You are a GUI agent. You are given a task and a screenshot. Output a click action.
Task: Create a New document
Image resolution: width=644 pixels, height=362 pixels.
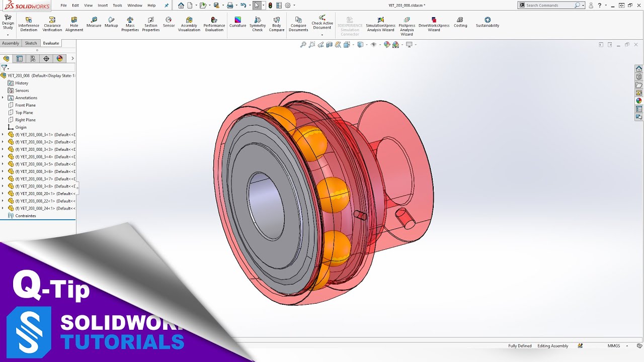point(190,6)
